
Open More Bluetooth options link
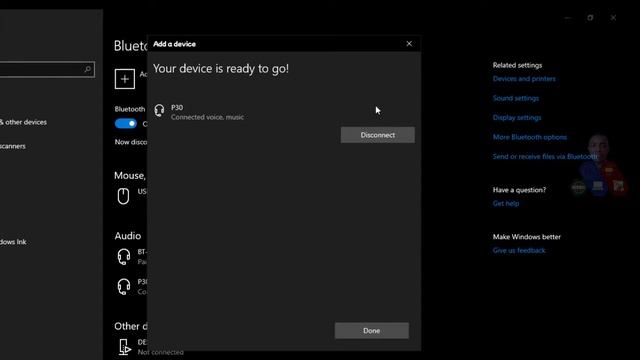pos(530,137)
